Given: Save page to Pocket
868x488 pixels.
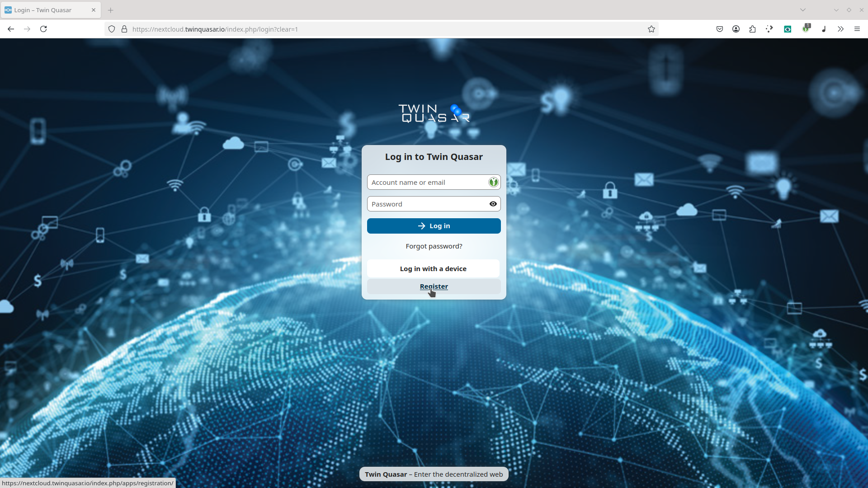Looking at the screenshot, I should (x=720, y=29).
